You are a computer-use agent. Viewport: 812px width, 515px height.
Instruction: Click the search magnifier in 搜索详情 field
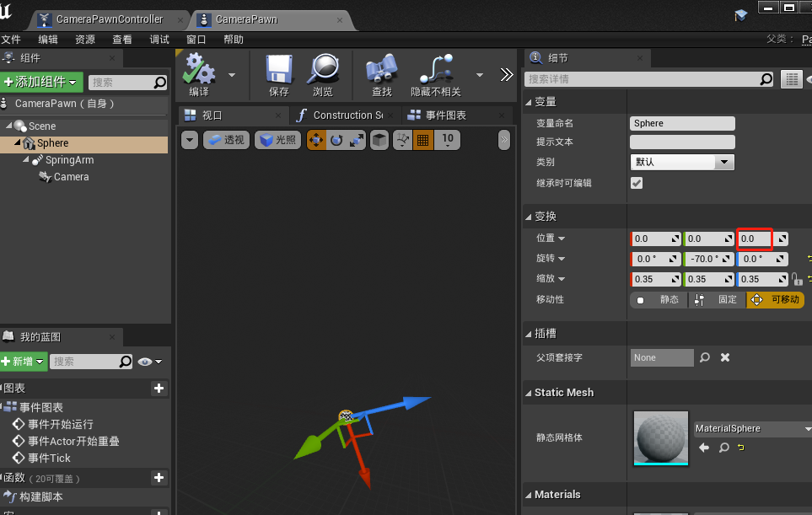tap(766, 79)
